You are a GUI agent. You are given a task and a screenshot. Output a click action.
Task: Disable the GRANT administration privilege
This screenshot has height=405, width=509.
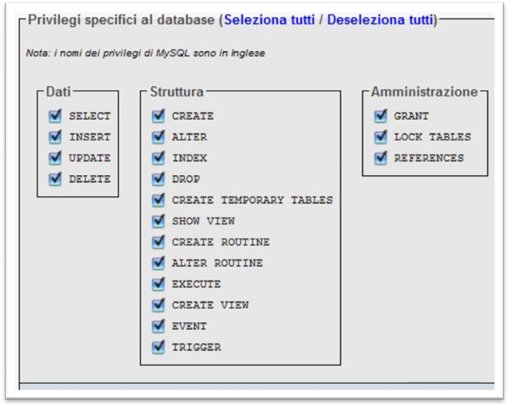[x=381, y=116]
